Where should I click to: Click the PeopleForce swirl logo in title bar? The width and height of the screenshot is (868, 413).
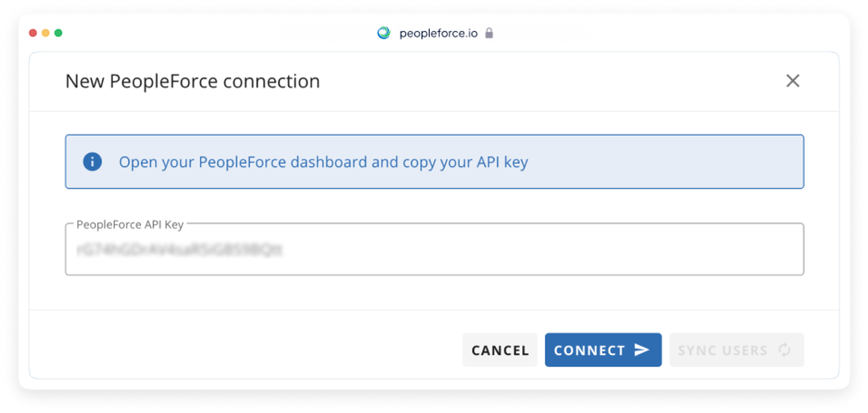point(384,33)
